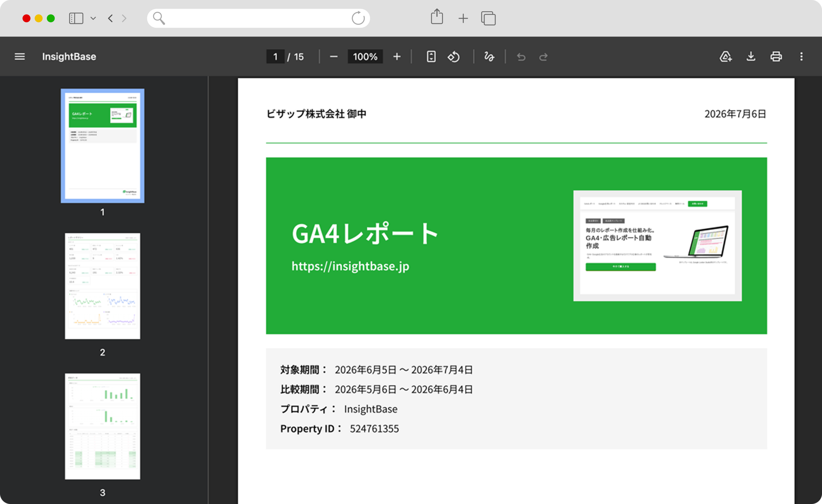
Task: Show the tab overview
Action: tap(488, 18)
